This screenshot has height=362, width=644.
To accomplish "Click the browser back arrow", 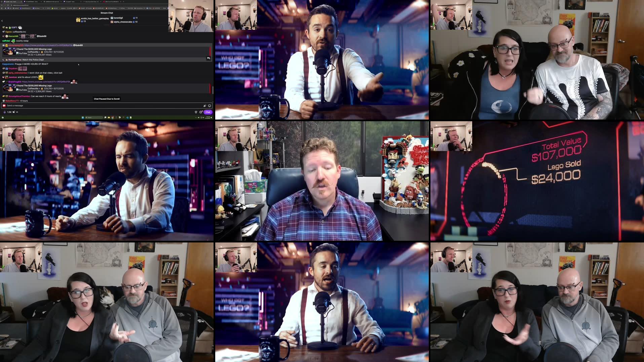I will point(2,5).
